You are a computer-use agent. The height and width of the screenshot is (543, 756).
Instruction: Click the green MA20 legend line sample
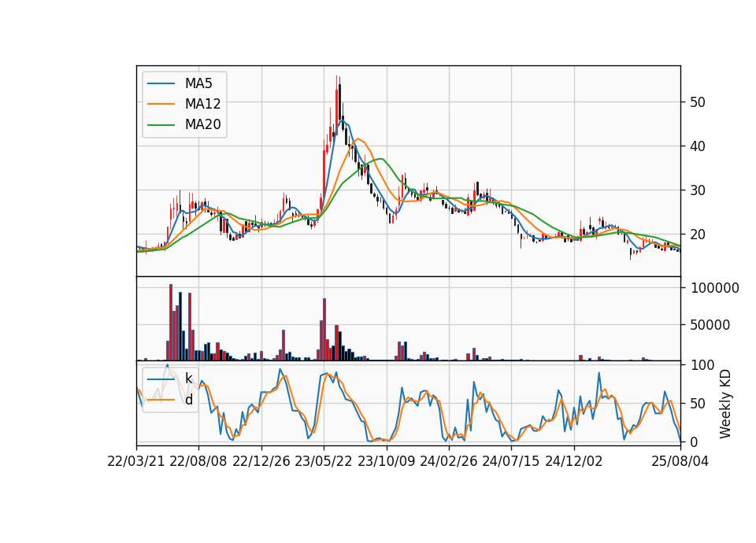click(161, 124)
